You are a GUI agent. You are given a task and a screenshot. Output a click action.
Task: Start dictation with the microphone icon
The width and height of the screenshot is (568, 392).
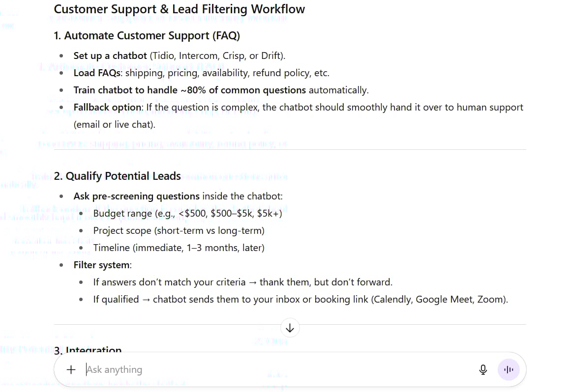pos(483,369)
